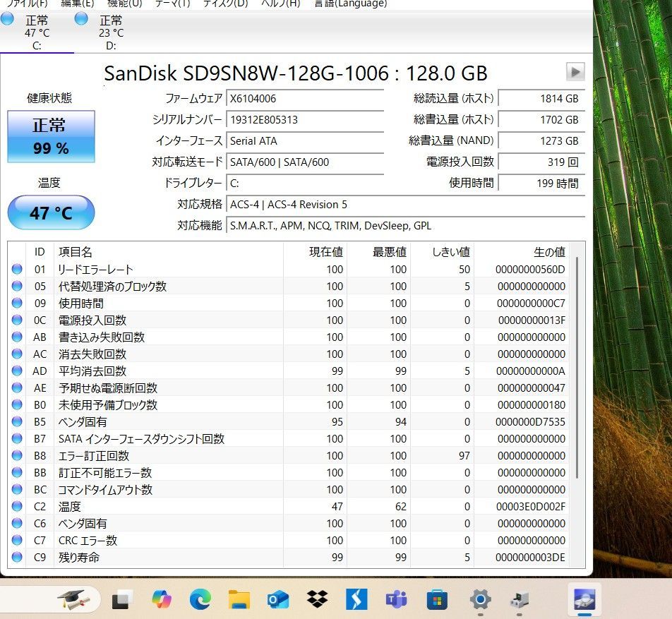Click the firmware field showing X6104006
This screenshot has height=619, width=672.
[x=305, y=99]
